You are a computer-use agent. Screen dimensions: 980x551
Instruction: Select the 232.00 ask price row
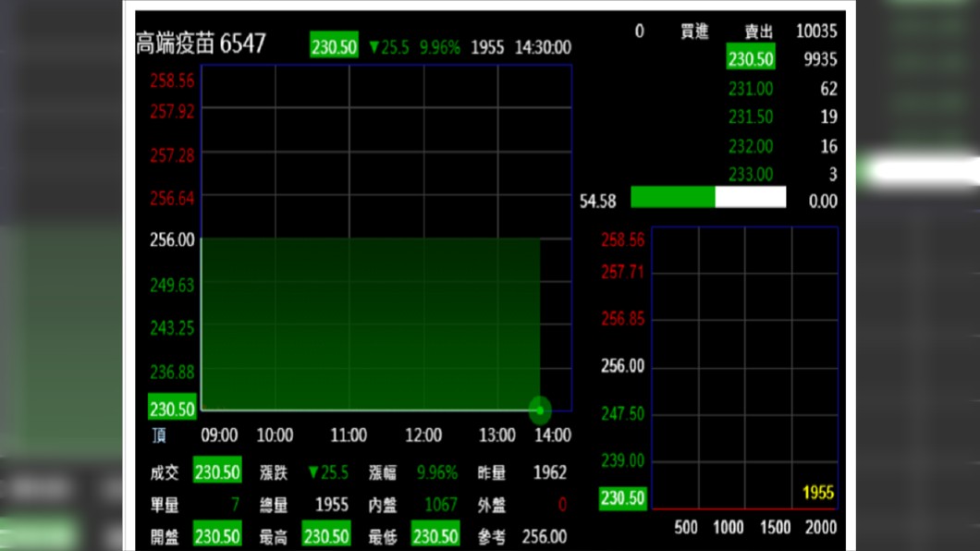pyautogui.click(x=751, y=146)
